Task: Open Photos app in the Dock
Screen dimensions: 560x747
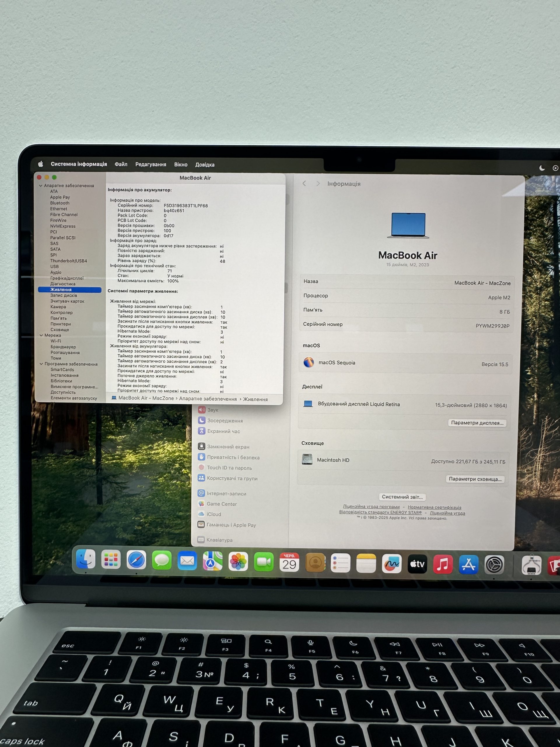Action: coord(238,562)
